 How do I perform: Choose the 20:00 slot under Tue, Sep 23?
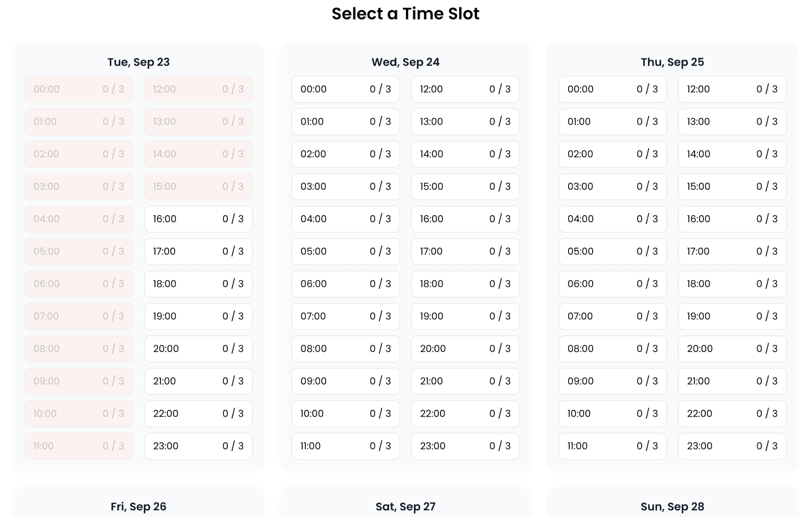click(x=198, y=348)
